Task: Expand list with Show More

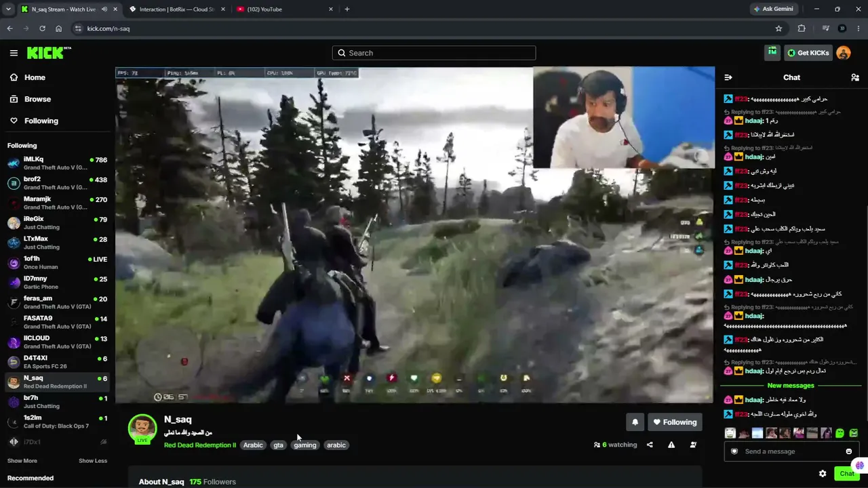Action: click(22, 461)
